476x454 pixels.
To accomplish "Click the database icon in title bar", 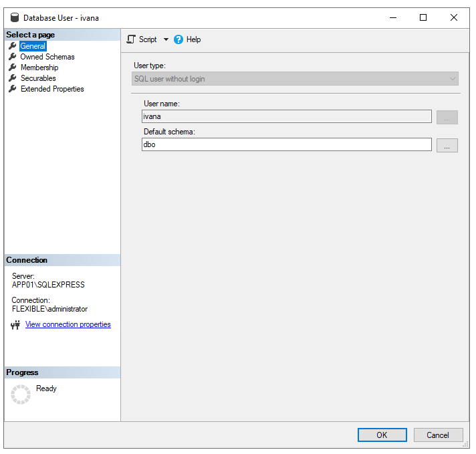I will point(15,18).
